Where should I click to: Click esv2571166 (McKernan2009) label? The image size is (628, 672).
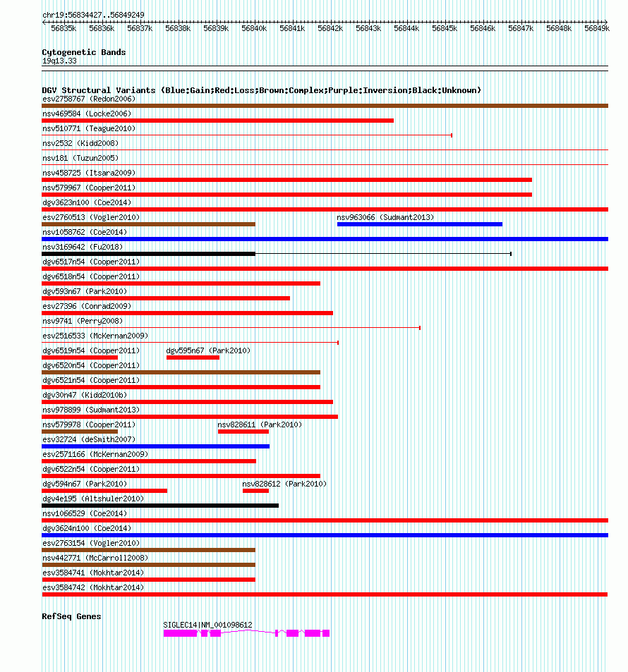95,454
